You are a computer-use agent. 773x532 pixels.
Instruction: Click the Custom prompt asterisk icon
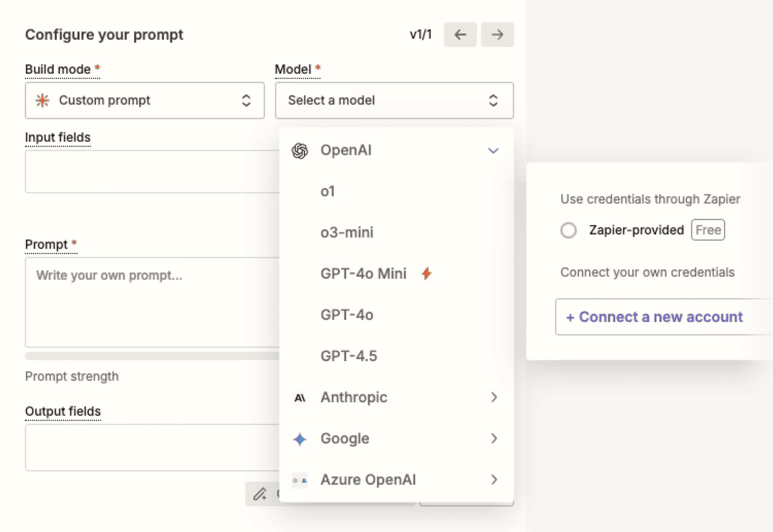(x=43, y=100)
